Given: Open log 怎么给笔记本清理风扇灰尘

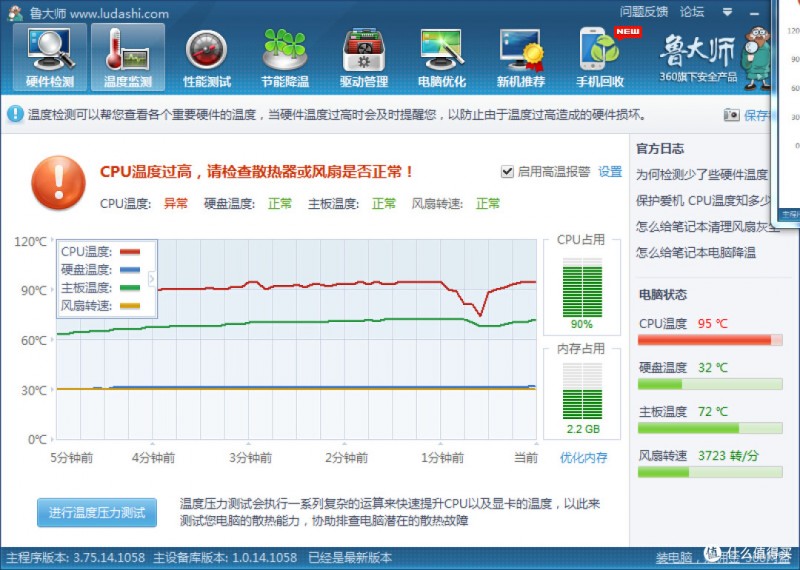Looking at the screenshot, I should pos(707,226).
